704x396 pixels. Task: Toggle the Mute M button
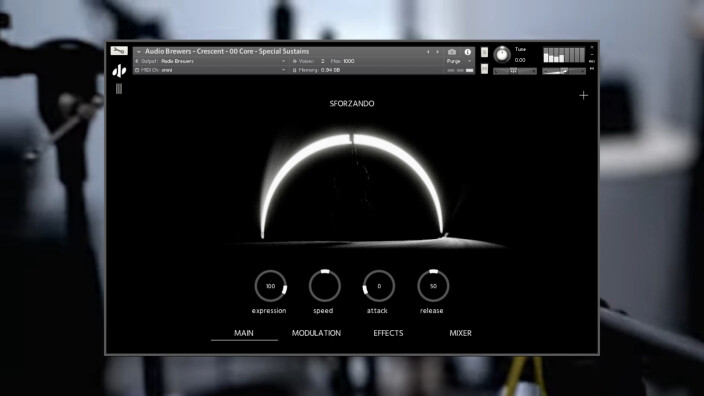click(x=484, y=68)
